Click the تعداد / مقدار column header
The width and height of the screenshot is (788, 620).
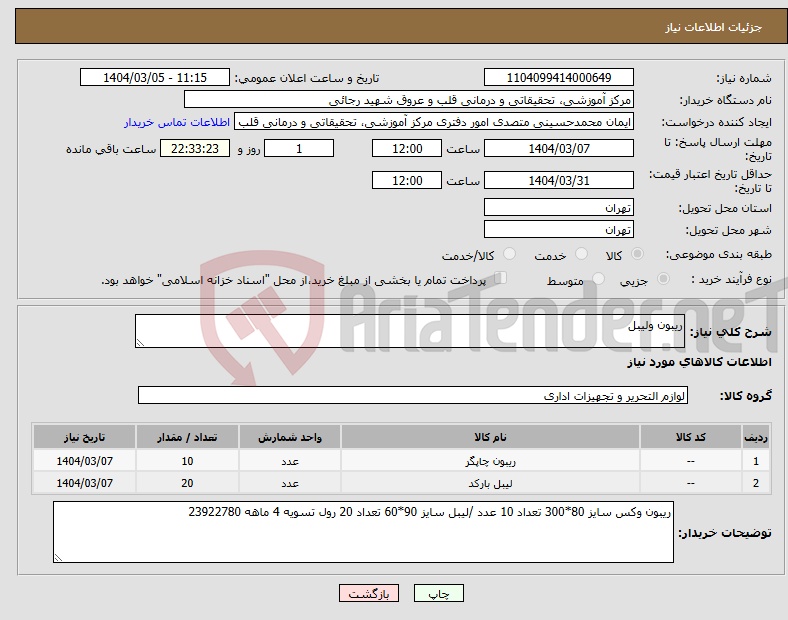pyautogui.click(x=187, y=437)
